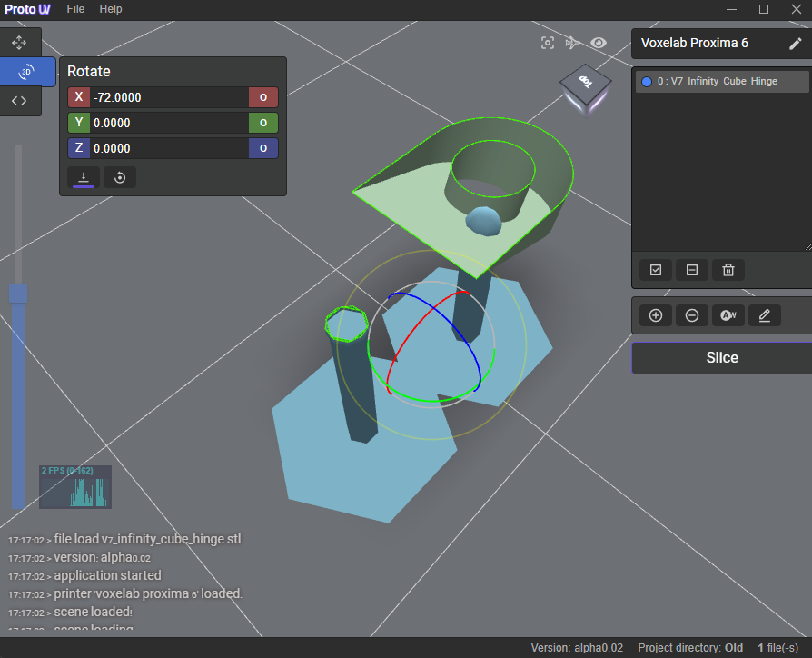Click the lay-flat place on bed icon
The height and width of the screenshot is (658, 812).
(84, 177)
